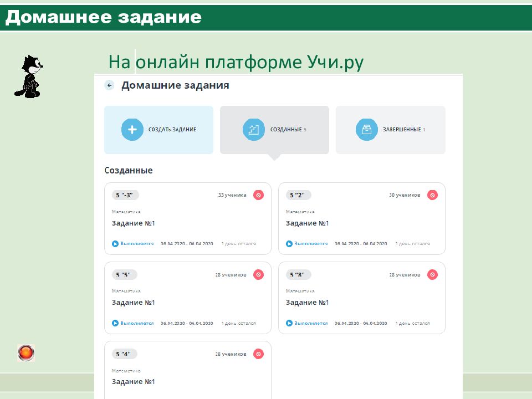Click "1 день остался" in the 5 "2" card
Screen dimensions: 532x399
pos(412,244)
